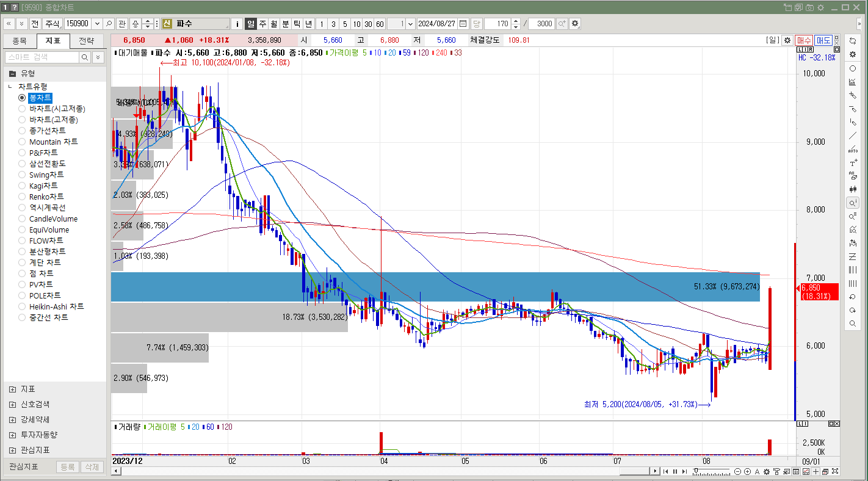
Task: Click the 매수 buy button
Action: tap(804, 40)
